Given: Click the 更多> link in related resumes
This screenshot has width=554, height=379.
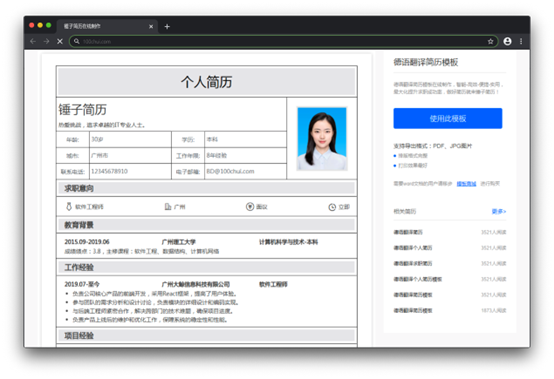Looking at the screenshot, I should pos(499,211).
